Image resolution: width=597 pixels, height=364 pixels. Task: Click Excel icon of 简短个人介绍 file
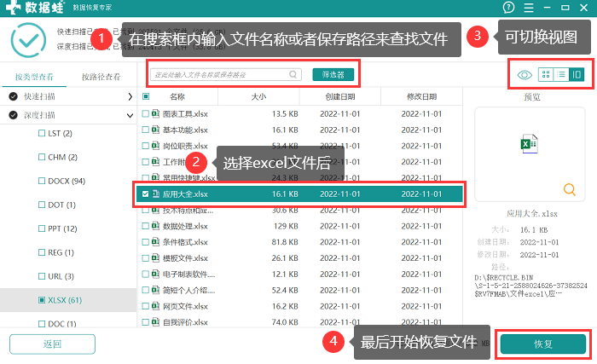point(155,290)
